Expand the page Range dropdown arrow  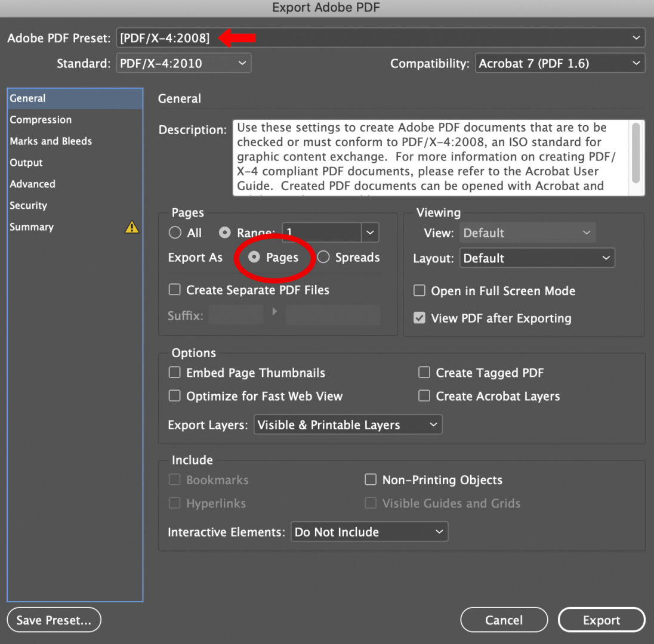point(370,233)
